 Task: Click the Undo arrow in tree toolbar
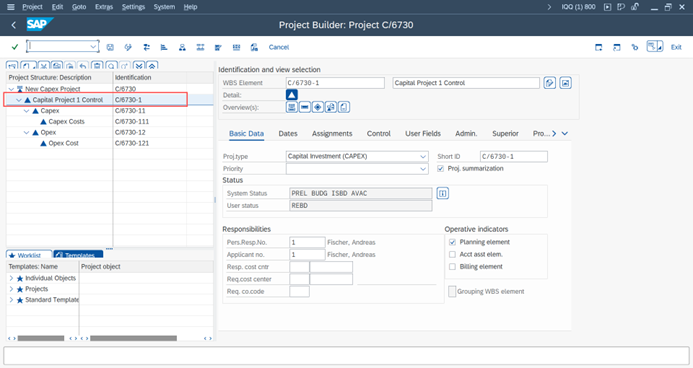point(83,66)
